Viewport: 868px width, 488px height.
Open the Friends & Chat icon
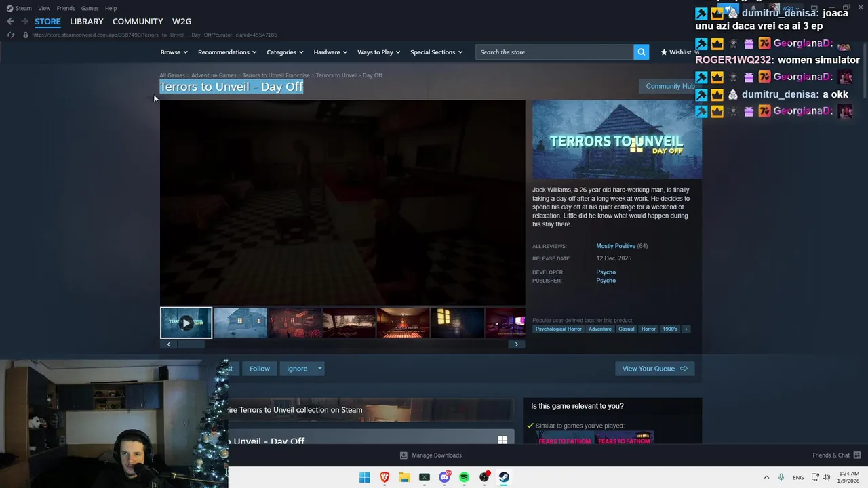857,455
